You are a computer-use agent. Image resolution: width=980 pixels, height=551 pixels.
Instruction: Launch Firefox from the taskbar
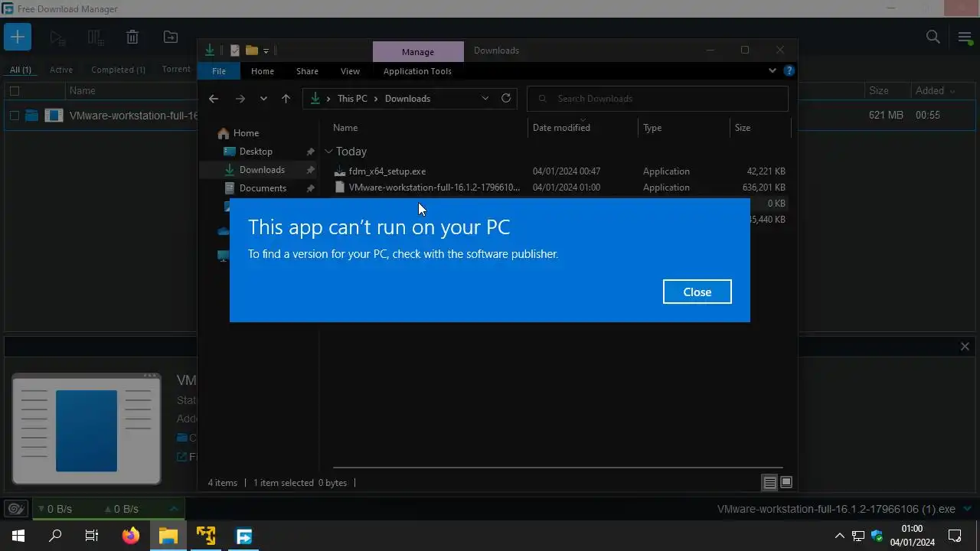131,536
